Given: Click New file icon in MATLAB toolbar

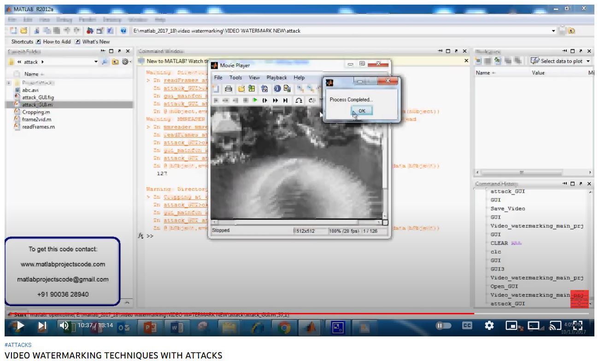Looking at the screenshot, I should (x=14, y=31).
